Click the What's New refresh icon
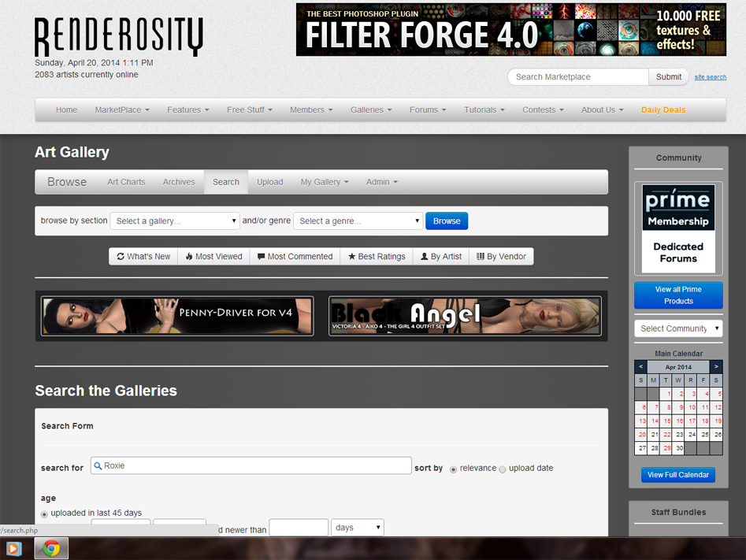Viewport: 746px width, 560px height. coord(121,257)
